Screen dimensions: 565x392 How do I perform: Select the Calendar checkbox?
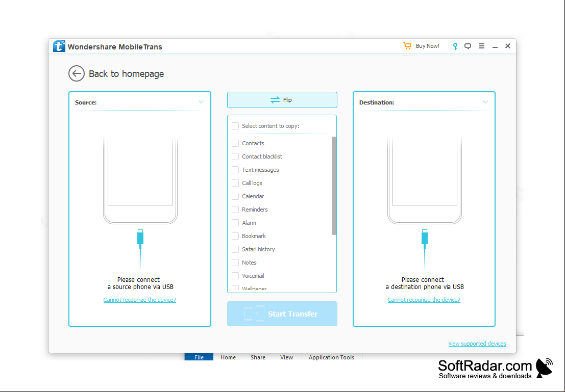click(235, 196)
